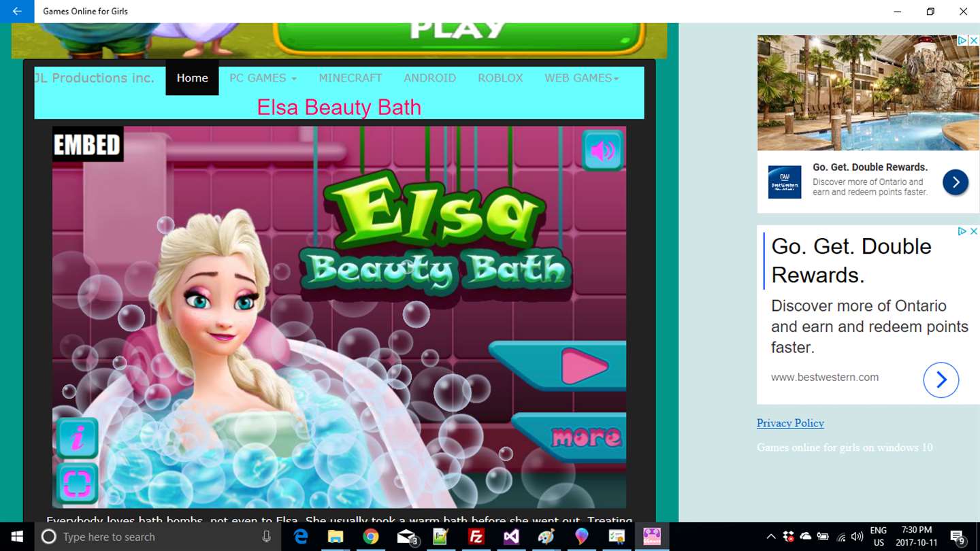The height and width of the screenshot is (551, 980).
Task: Open the certificate app taskbar icon
Action: (617, 537)
